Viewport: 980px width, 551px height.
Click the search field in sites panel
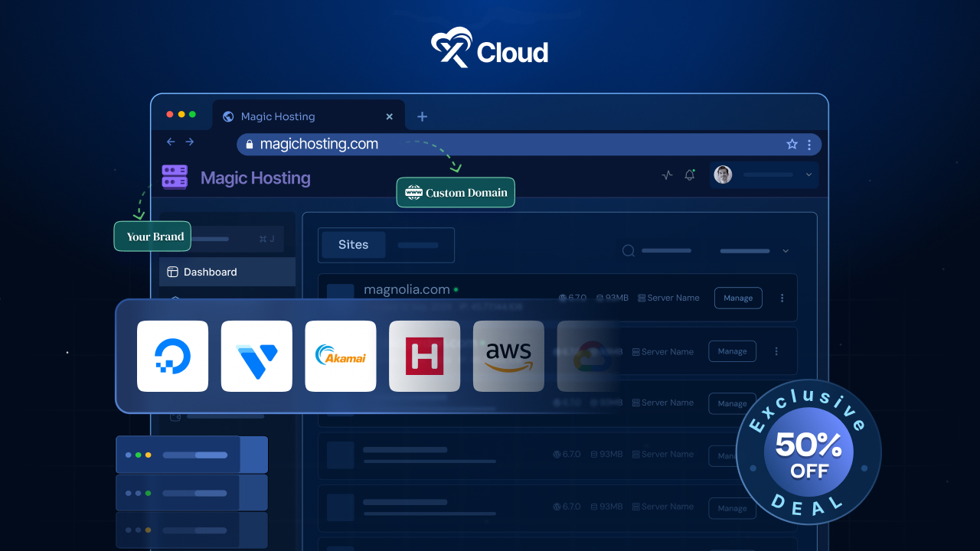658,250
